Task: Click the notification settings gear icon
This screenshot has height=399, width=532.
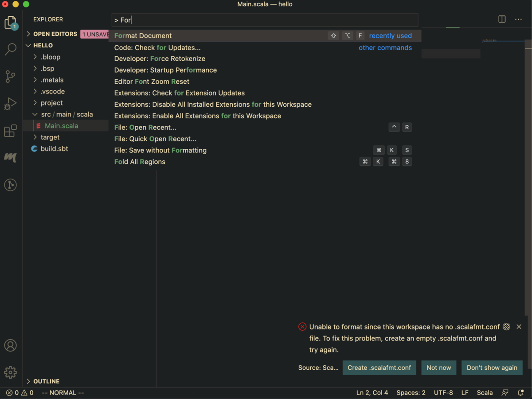Action: coord(506,327)
